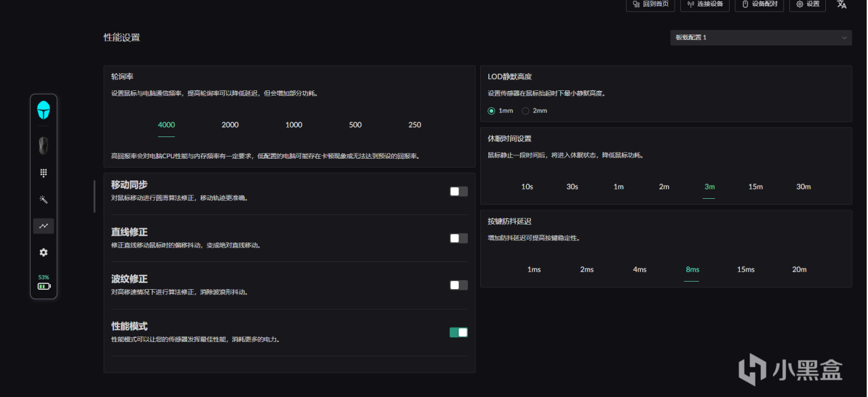Click the battery 53% indicator
This screenshot has height=397, width=868.
(43, 282)
